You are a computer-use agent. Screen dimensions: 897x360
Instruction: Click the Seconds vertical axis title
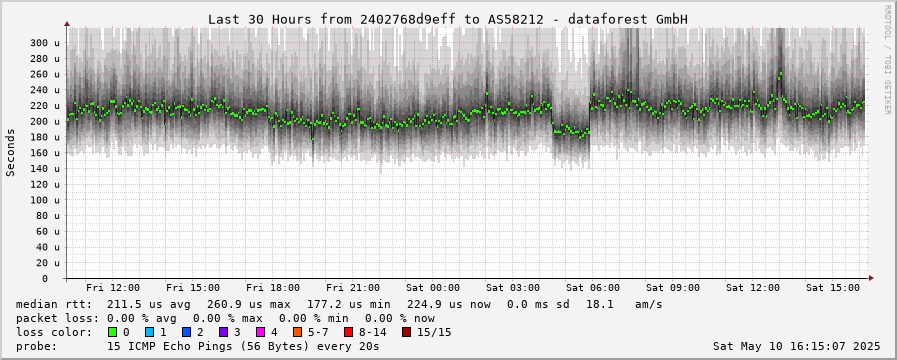pos(10,152)
